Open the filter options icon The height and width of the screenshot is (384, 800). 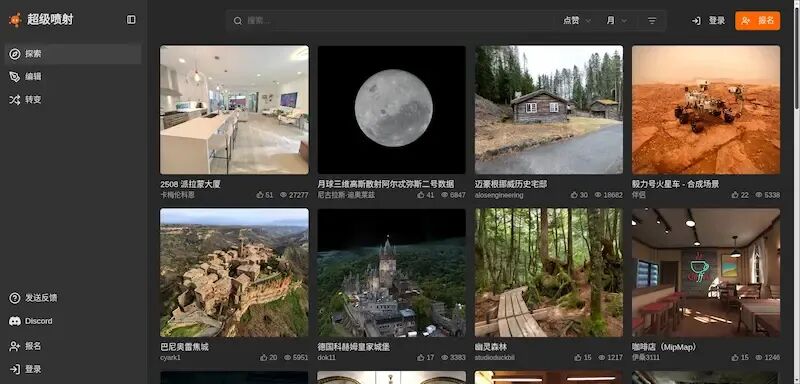(652, 21)
